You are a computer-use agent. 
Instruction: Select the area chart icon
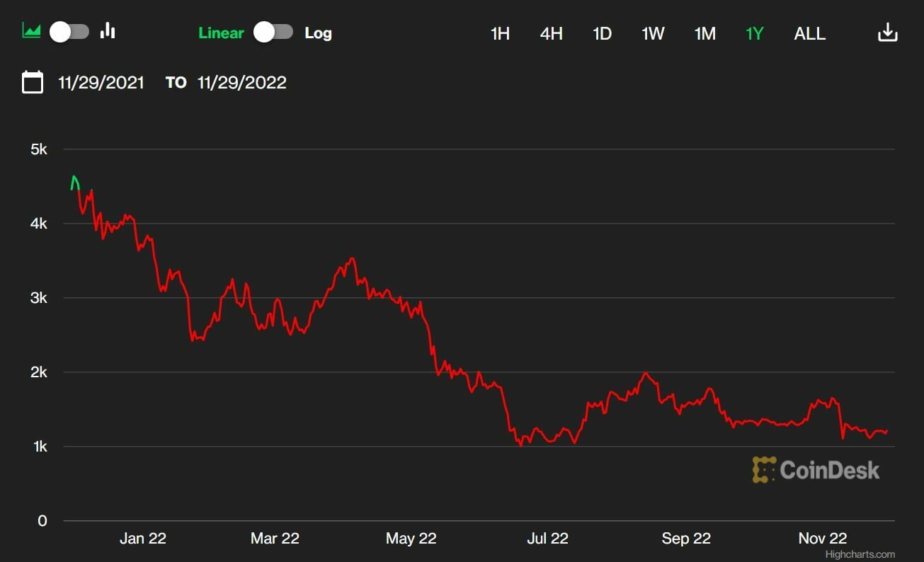pos(32,31)
